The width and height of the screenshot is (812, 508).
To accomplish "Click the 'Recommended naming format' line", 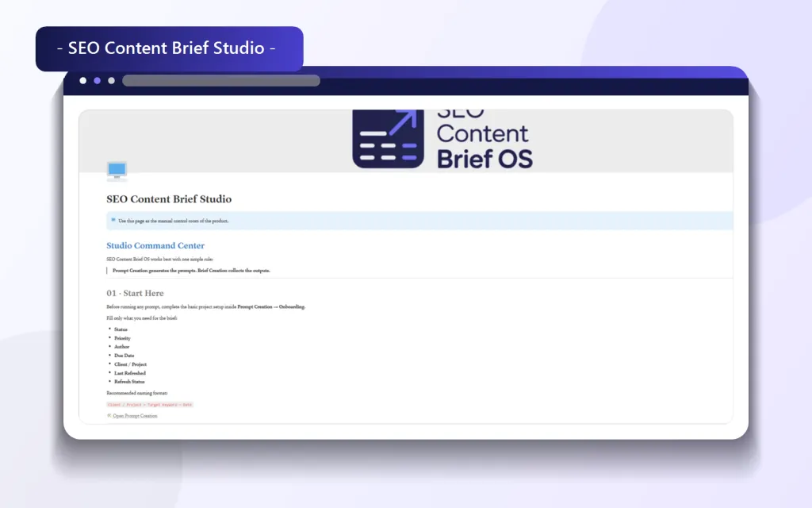I will (x=137, y=393).
